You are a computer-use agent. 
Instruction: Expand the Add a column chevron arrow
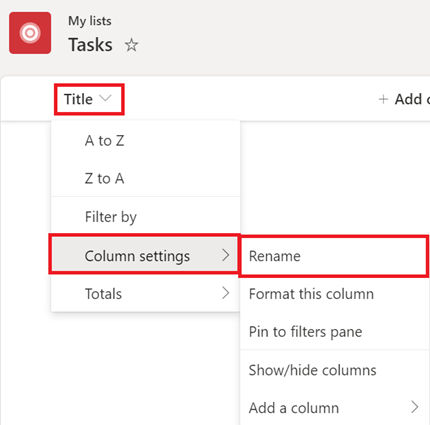415,407
